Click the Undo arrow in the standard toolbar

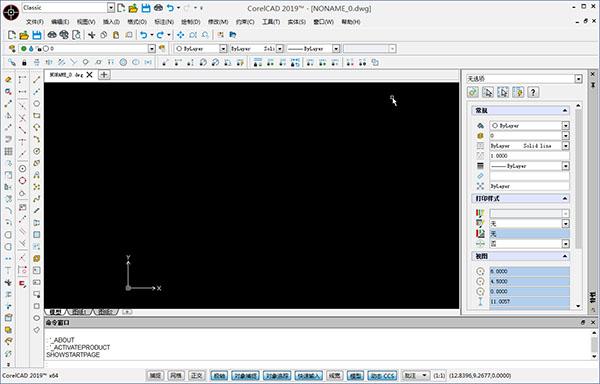click(143, 35)
